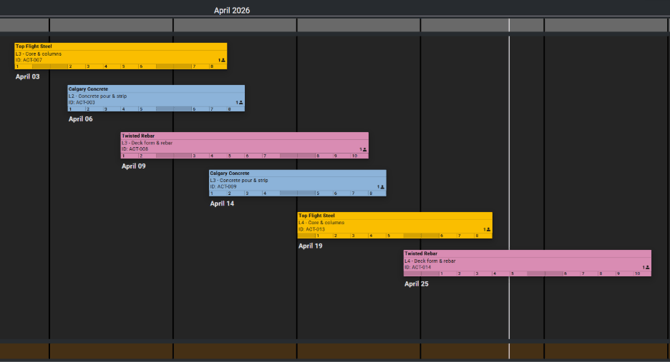Click the crew icon on ACT-008 bar
The width and height of the screenshot is (670, 362).
pos(364,150)
